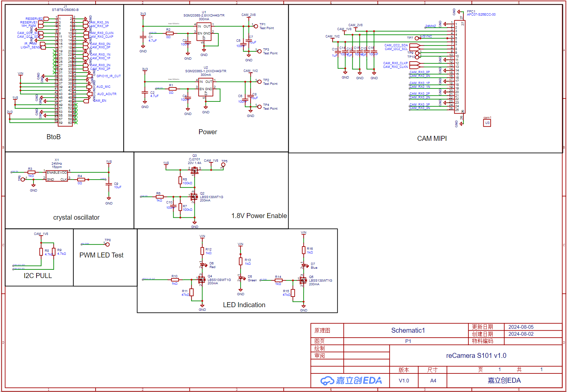Select resistor R6 1kΩ
This screenshot has width=567, height=392.
point(160,197)
